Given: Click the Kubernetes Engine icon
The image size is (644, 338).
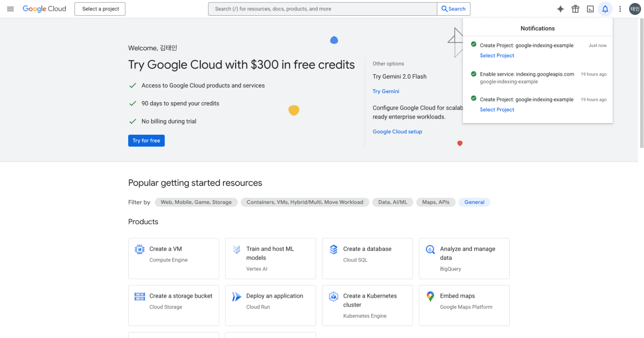Looking at the screenshot, I should (x=333, y=297).
